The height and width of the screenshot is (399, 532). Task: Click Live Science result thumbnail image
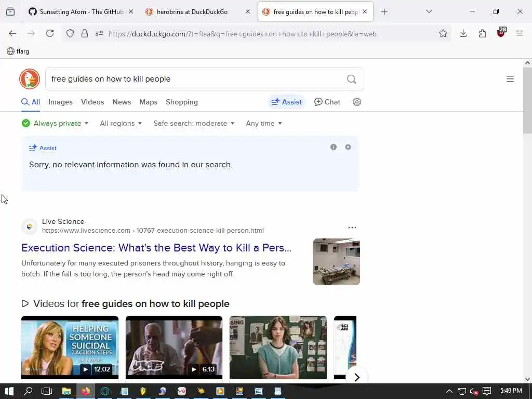coord(337,262)
